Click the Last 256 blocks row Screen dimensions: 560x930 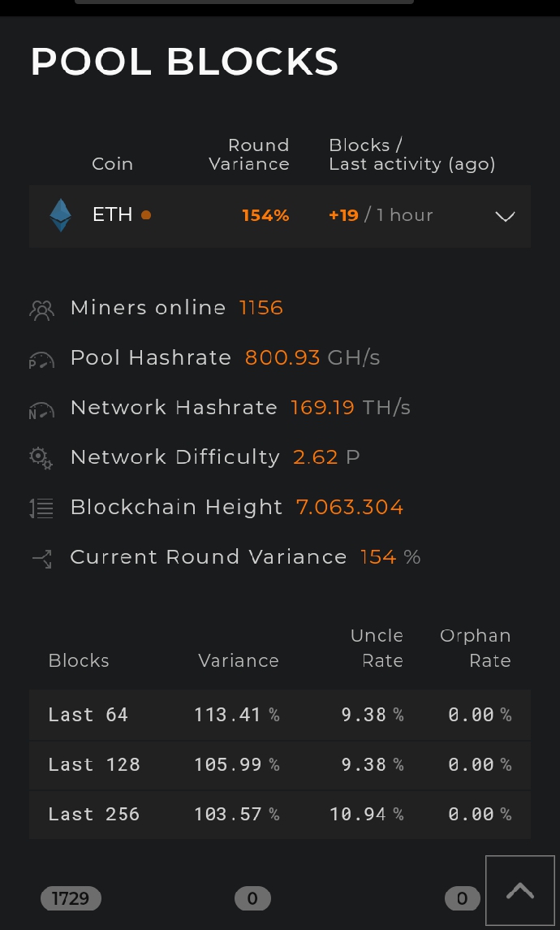pos(280,815)
